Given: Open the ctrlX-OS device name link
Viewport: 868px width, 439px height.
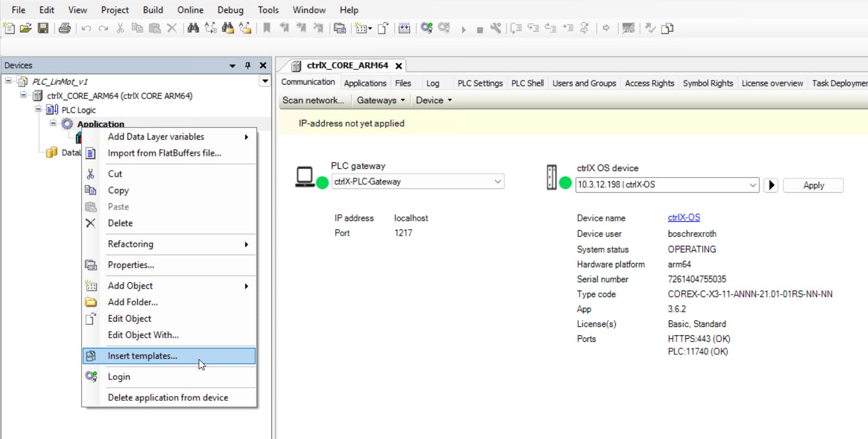Looking at the screenshot, I should [684, 218].
